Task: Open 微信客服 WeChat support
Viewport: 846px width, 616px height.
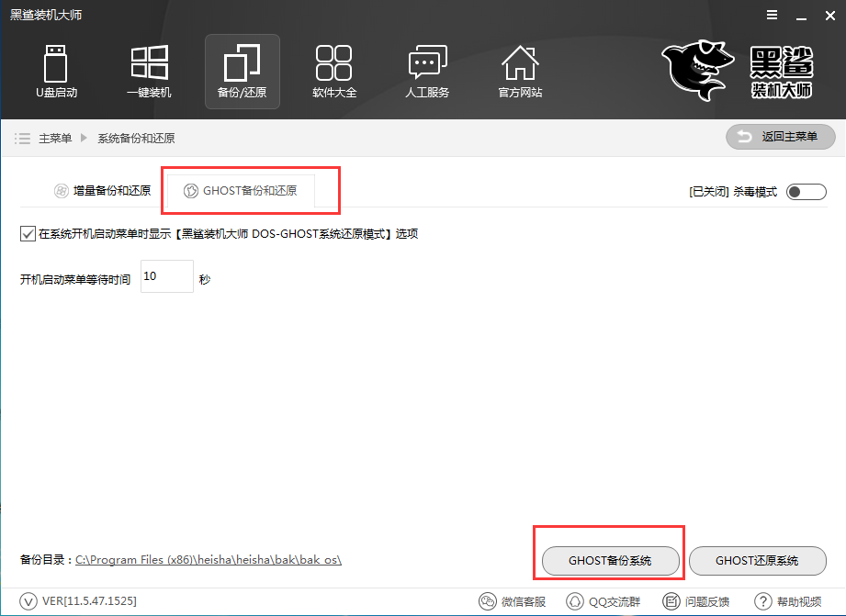Action: coord(512,601)
